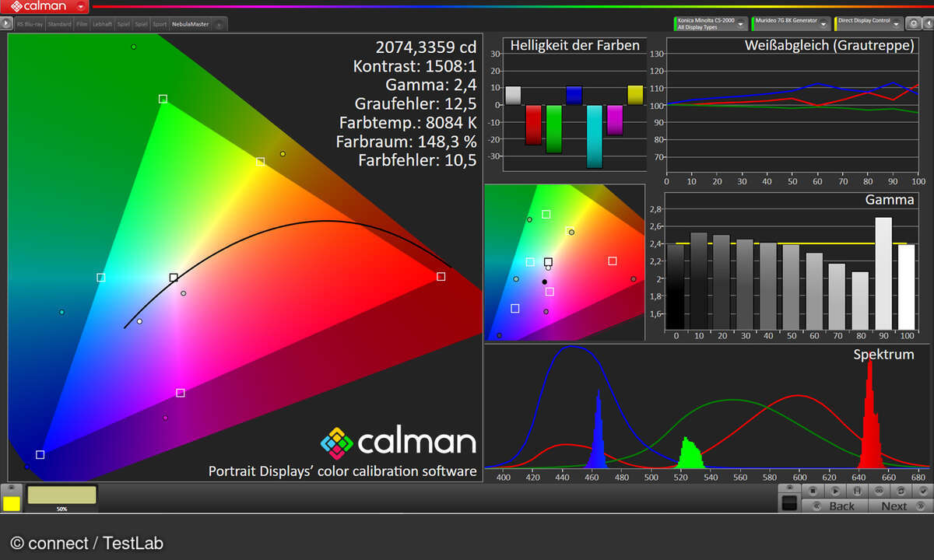Open settings gear in top-right toolbar
The height and width of the screenshot is (560, 934).
[x=912, y=23]
